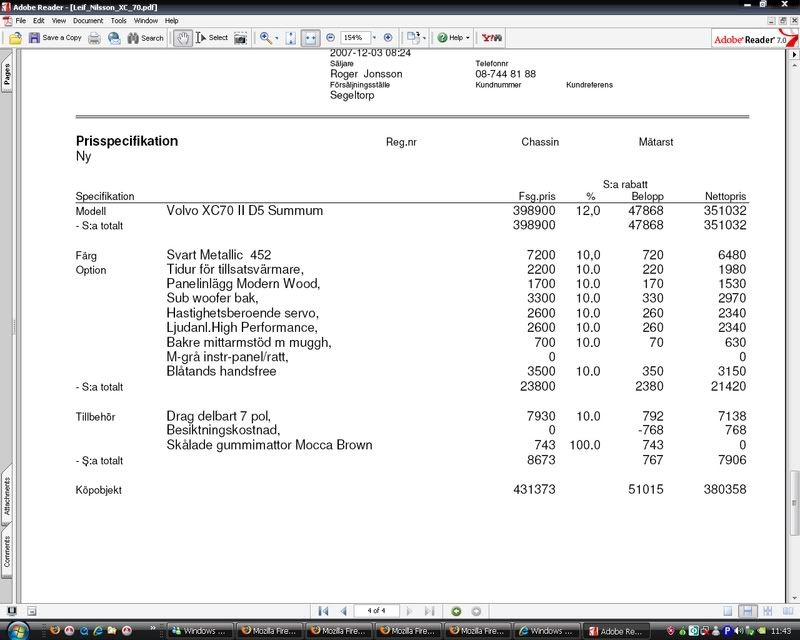Click the green Previous View button
This screenshot has width=800, height=640.
click(456, 611)
